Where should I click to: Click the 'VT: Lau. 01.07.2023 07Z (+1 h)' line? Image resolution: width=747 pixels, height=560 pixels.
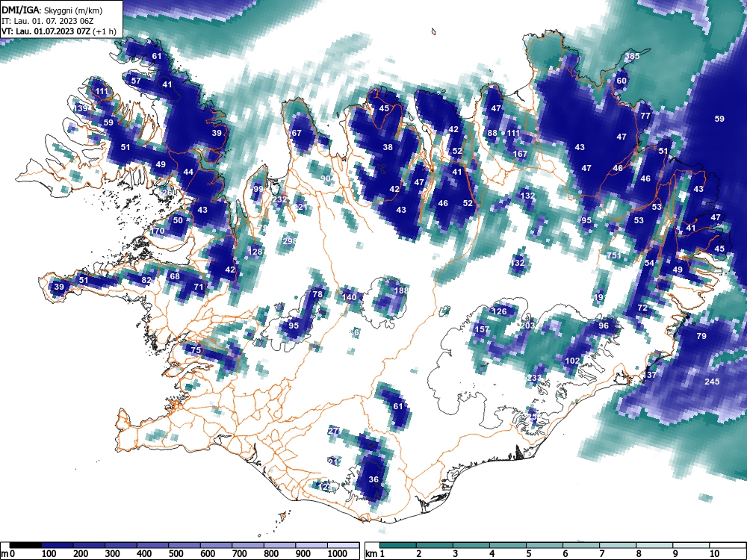[58, 31]
